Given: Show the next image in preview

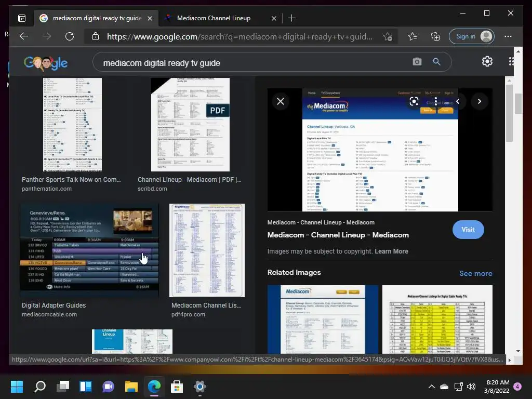Looking at the screenshot, I should click(480, 101).
